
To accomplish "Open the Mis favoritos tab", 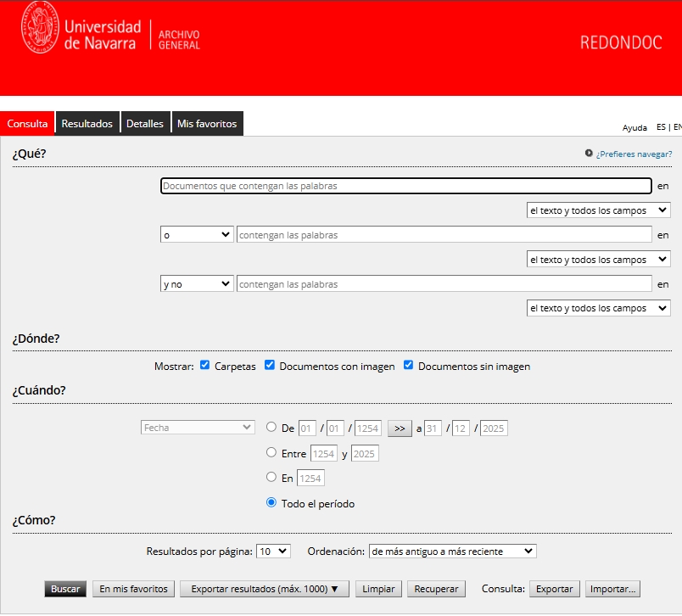I will coord(207,124).
